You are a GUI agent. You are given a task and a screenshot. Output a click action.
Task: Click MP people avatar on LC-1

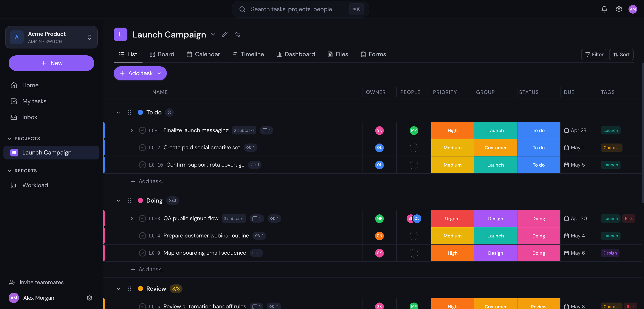point(414,130)
